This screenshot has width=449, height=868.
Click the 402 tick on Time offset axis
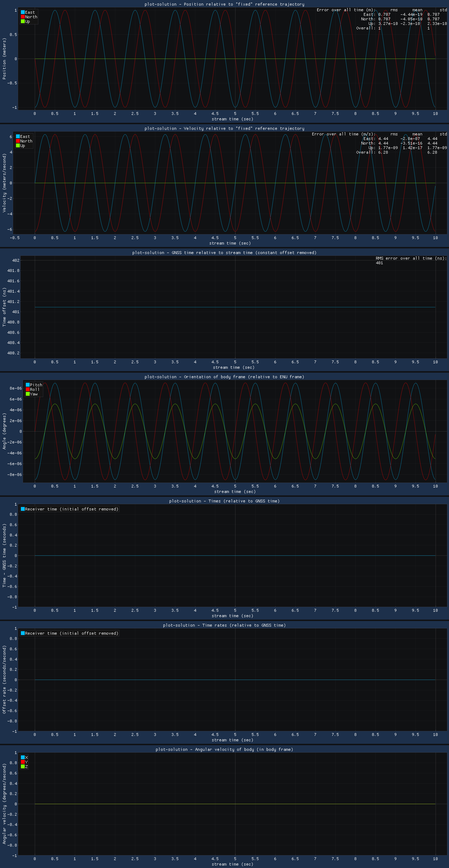point(15,261)
